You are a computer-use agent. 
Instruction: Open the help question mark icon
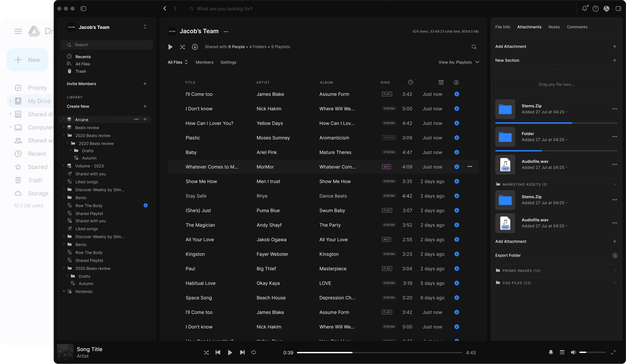pyautogui.click(x=595, y=9)
